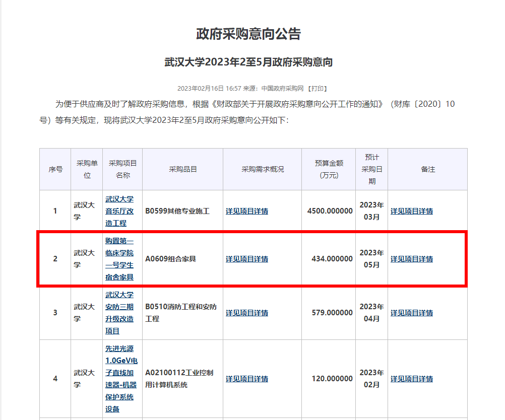Click the budget amount 120.000000
Image resolution: width=505 pixels, height=420 pixels.
[x=332, y=379]
